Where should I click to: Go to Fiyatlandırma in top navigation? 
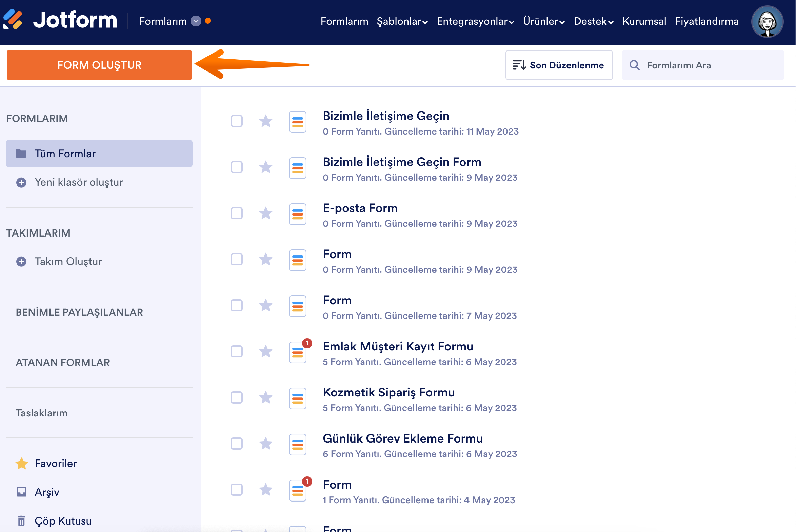coord(707,21)
